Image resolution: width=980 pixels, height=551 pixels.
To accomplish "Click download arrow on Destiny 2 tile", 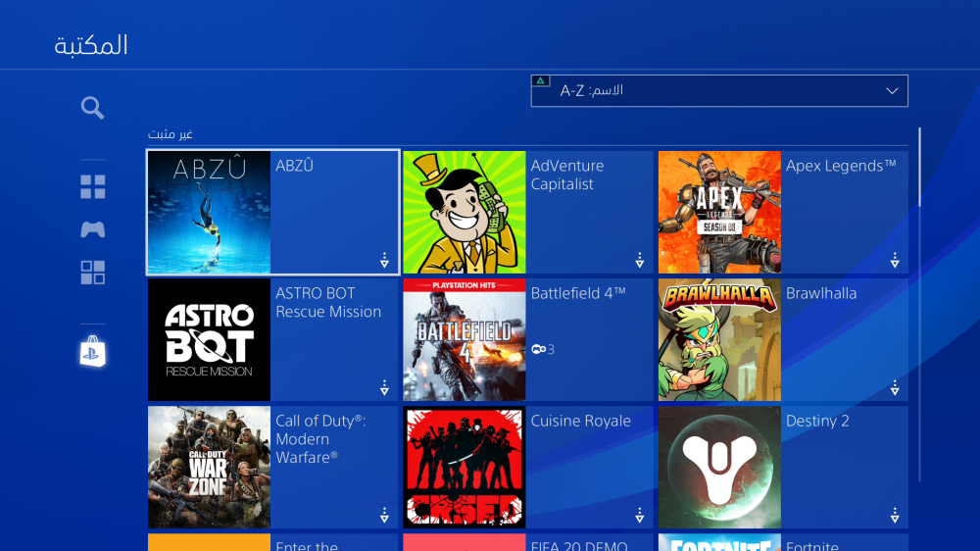I will (x=894, y=516).
